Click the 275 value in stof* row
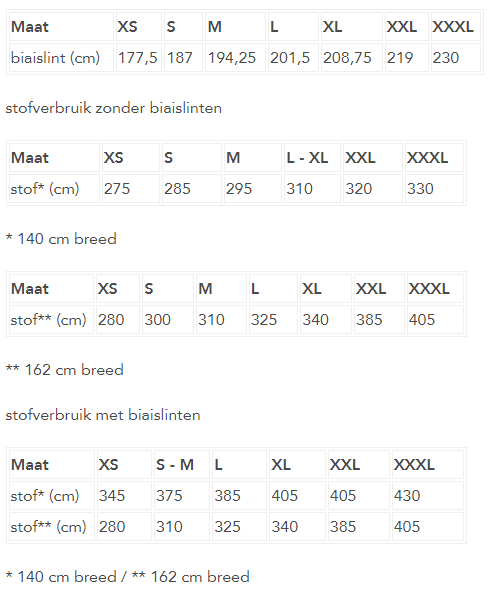Image resolution: width=494 pixels, height=614 pixels. tap(117, 189)
